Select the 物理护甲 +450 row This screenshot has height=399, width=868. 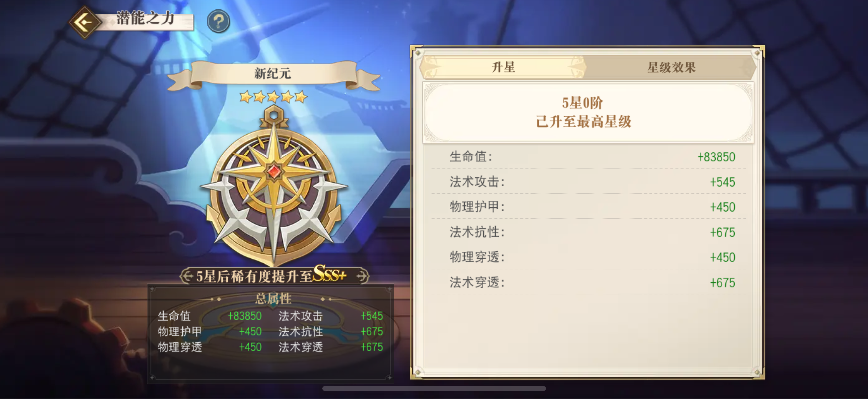pos(588,207)
